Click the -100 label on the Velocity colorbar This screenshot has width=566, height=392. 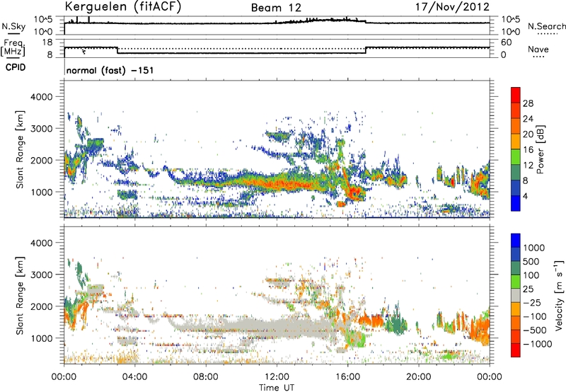tap(534, 316)
